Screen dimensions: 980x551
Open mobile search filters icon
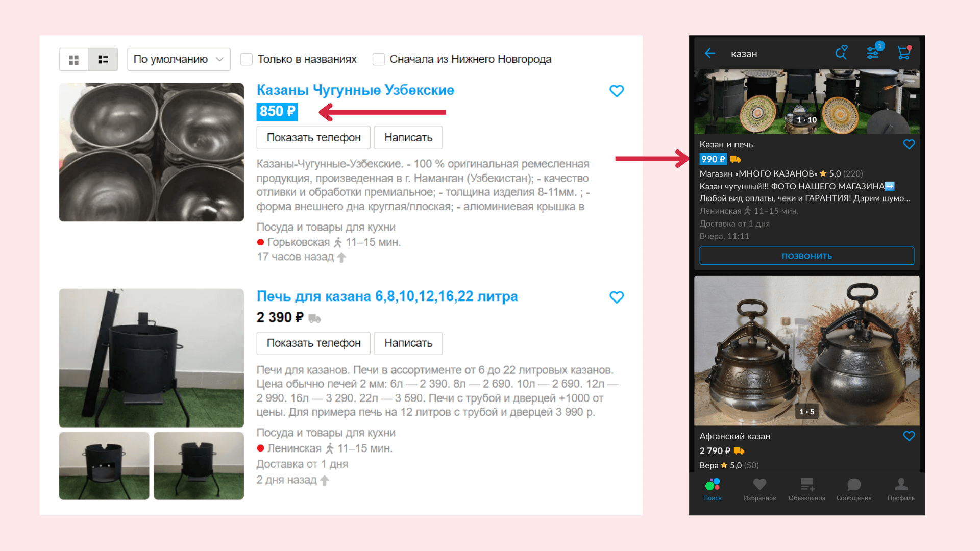coord(873,52)
